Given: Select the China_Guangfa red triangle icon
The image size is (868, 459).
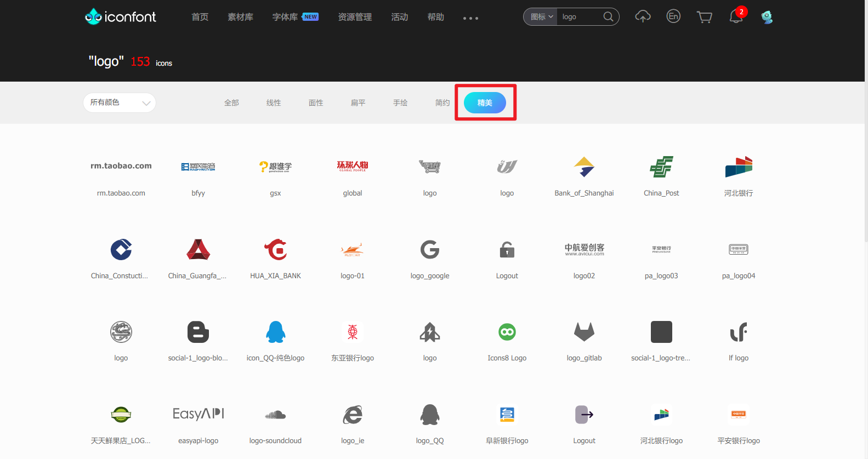Looking at the screenshot, I should tap(198, 249).
